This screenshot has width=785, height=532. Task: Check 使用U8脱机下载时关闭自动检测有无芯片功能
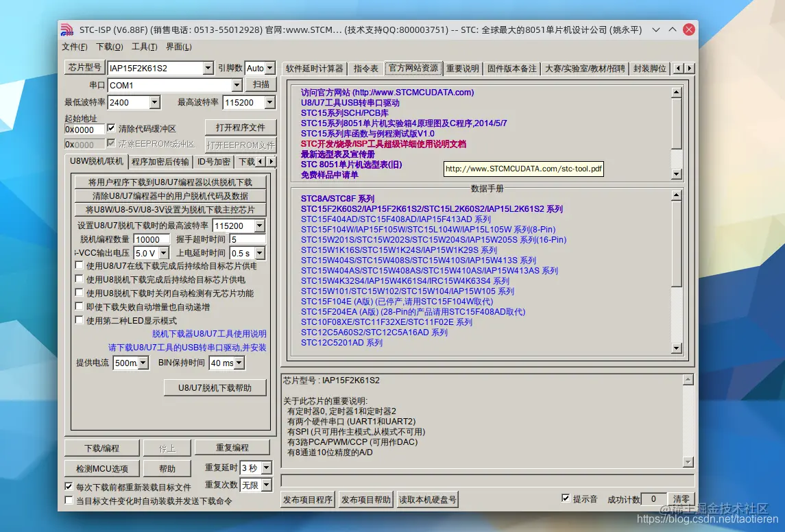(x=79, y=292)
